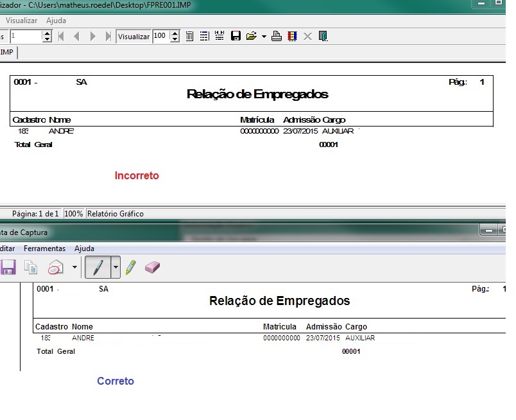516x420 pixels.
Task: Print the report using printer icon
Action: pyautogui.click(x=277, y=36)
